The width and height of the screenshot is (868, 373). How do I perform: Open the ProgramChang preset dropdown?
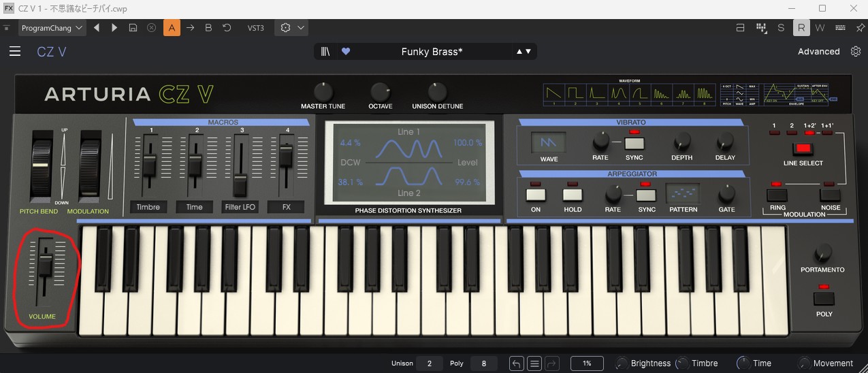pyautogui.click(x=52, y=28)
